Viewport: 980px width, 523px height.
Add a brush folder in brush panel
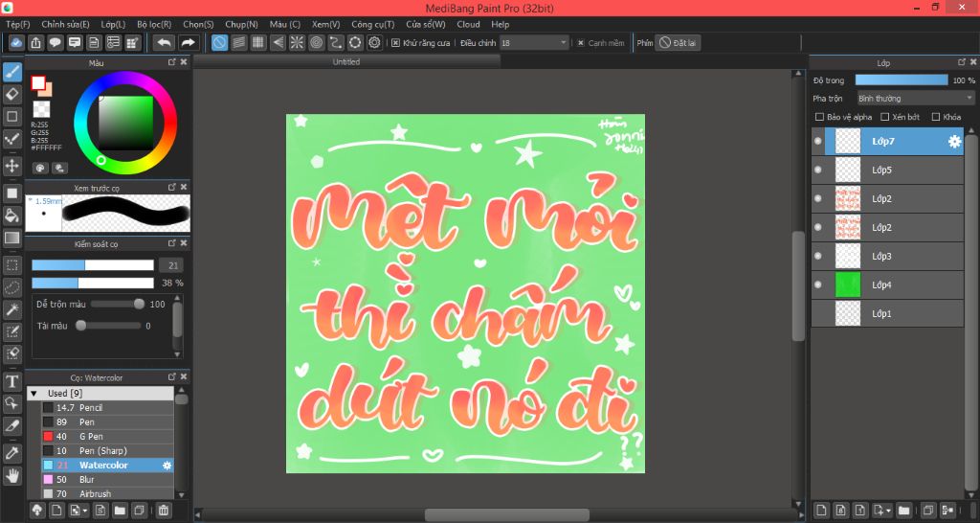point(120,510)
